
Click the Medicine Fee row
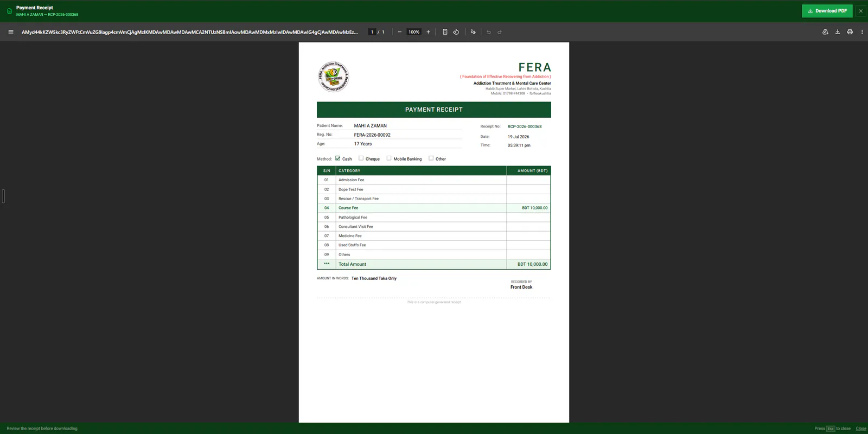(x=434, y=236)
